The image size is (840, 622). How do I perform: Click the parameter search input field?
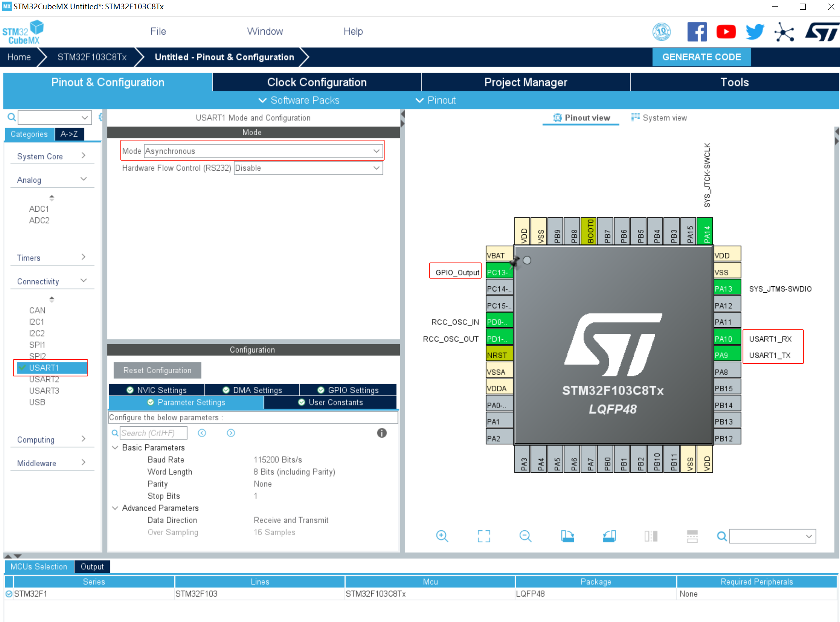[153, 433]
